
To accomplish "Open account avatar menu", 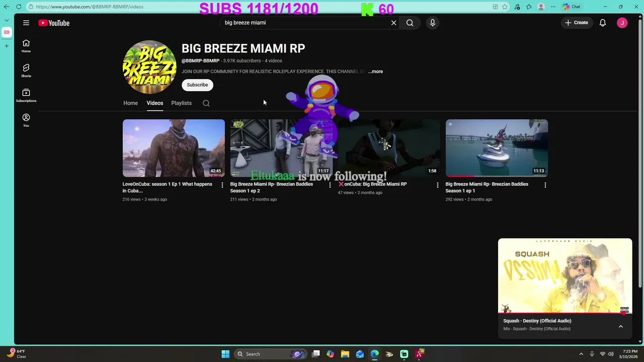I will [622, 23].
